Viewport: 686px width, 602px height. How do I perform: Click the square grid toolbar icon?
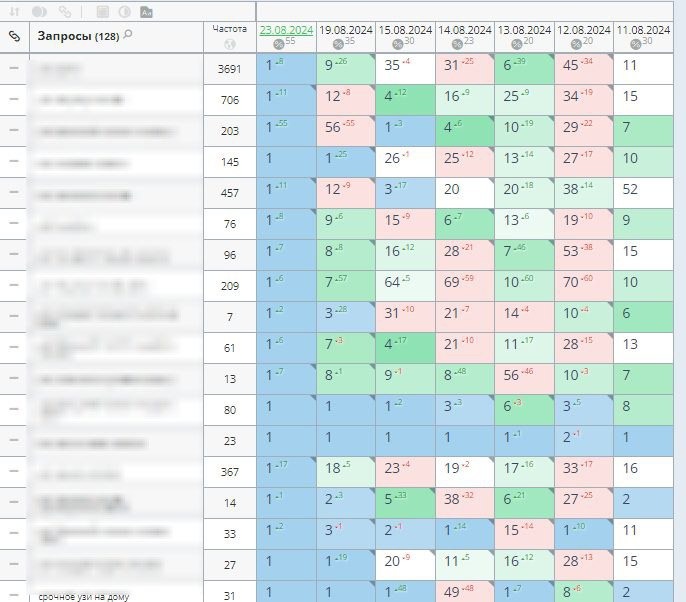click(x=102, y=12)
